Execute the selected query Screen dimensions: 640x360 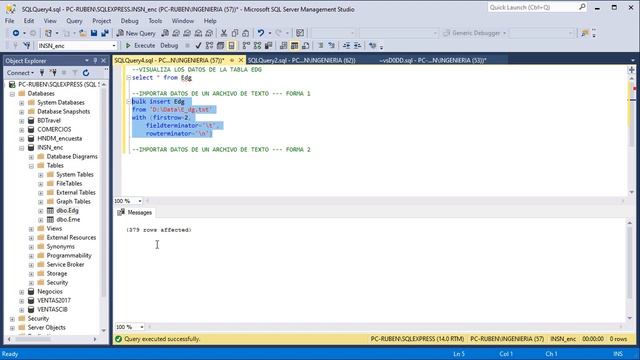point(140,45)
